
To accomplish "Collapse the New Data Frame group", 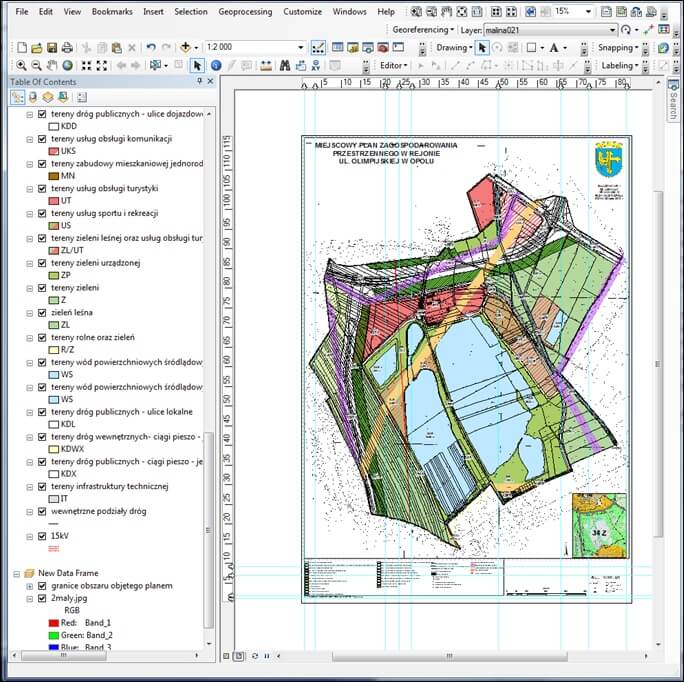I will pyautogui.click(x=17, y=574).
